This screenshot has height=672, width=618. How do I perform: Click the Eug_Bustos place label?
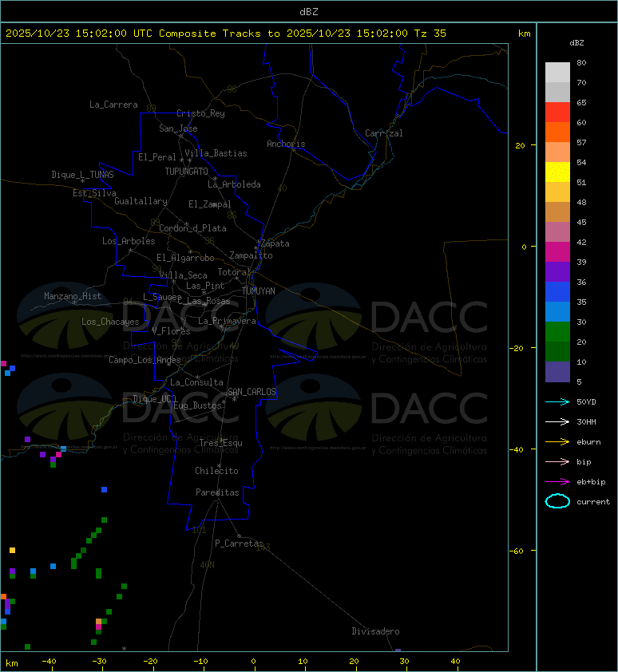(197, 405)
